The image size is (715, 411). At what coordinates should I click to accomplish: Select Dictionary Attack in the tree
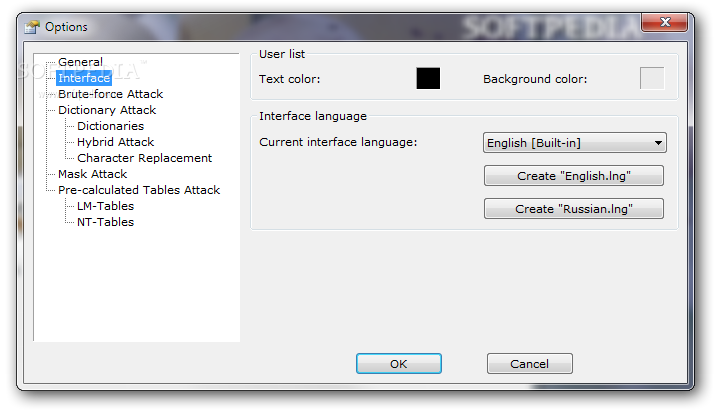(107, 110)
